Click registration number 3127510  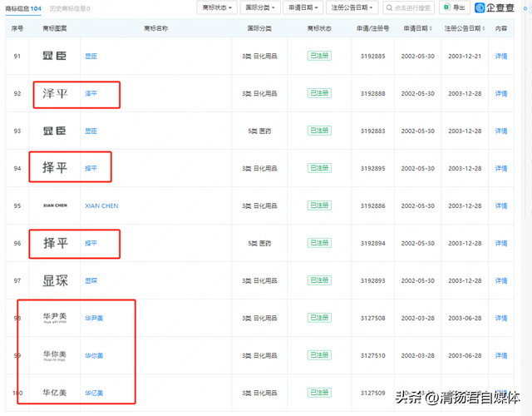[x=373, y=355]
